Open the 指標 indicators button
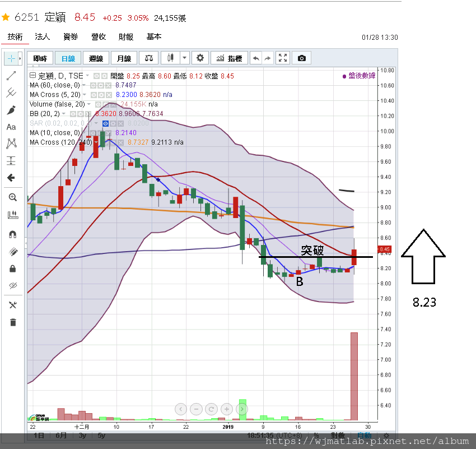This screenshot has height=449, width=476. pos(229,58)
